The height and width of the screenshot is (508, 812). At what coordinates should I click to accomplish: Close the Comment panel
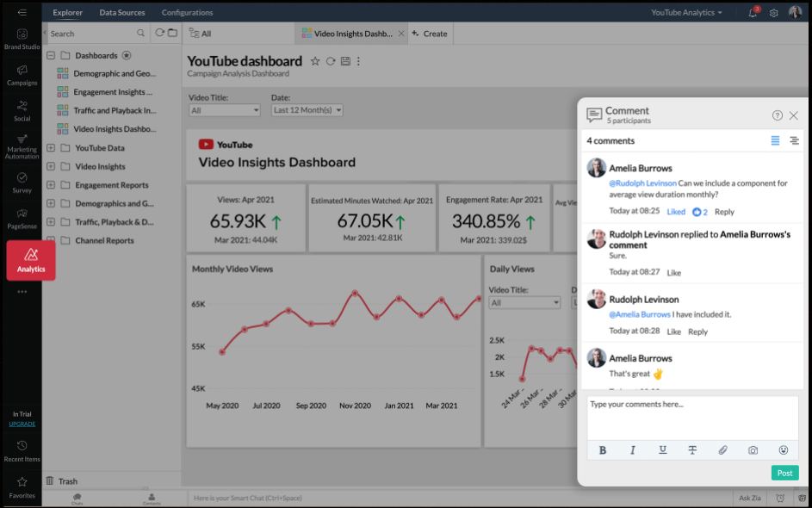tap(793, 115)
